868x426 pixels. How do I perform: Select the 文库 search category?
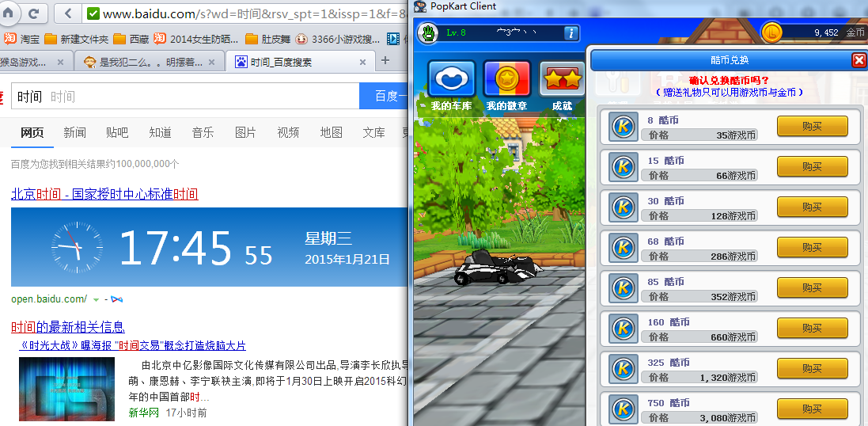373,132
